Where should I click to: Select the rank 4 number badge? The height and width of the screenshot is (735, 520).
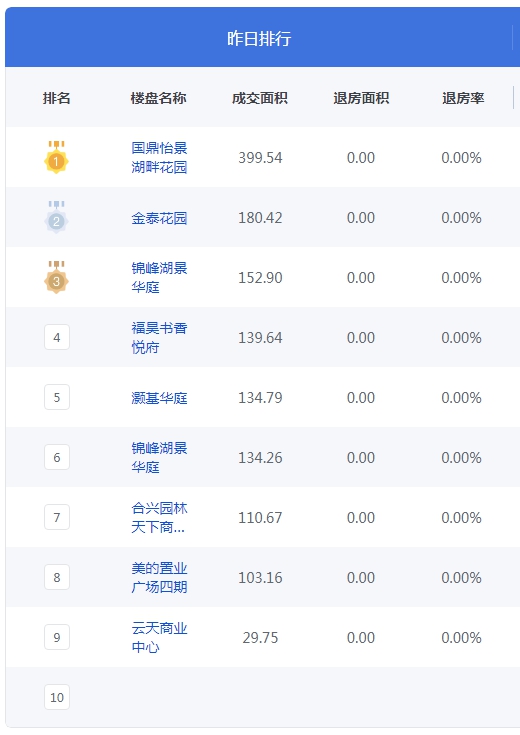point(57,337)
